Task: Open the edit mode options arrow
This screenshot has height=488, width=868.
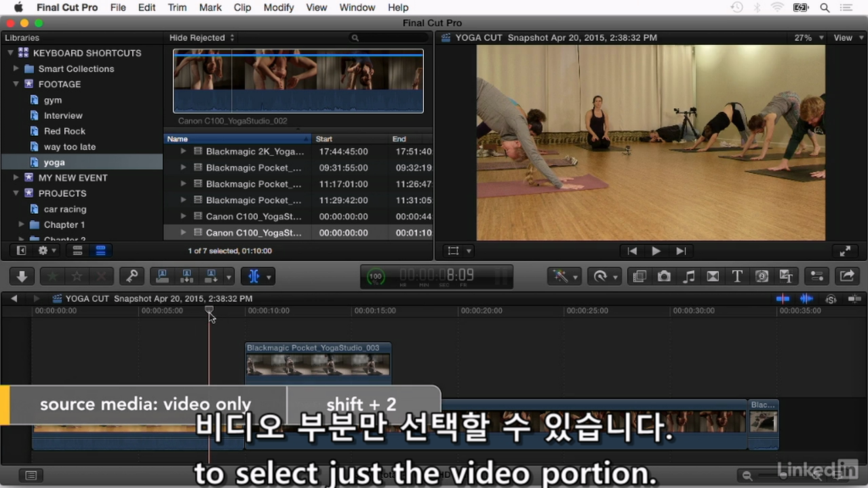Action: 229,277
